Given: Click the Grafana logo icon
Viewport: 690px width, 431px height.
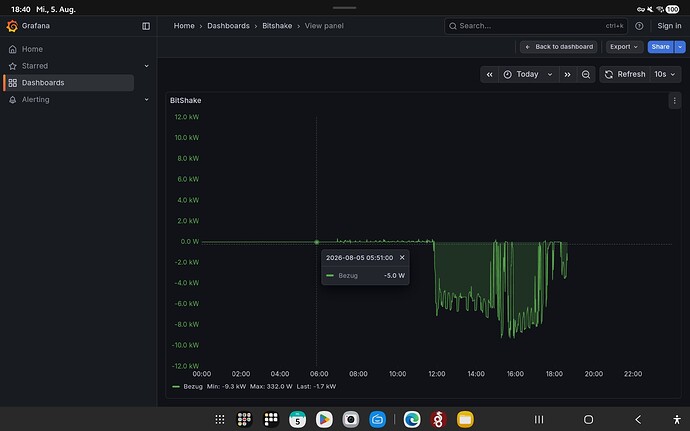Looking at the screenshot, I should (x=12, y=26).
